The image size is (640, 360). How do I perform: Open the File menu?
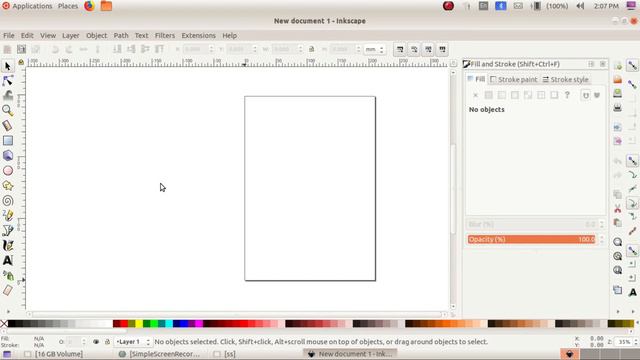click(9, 36)
